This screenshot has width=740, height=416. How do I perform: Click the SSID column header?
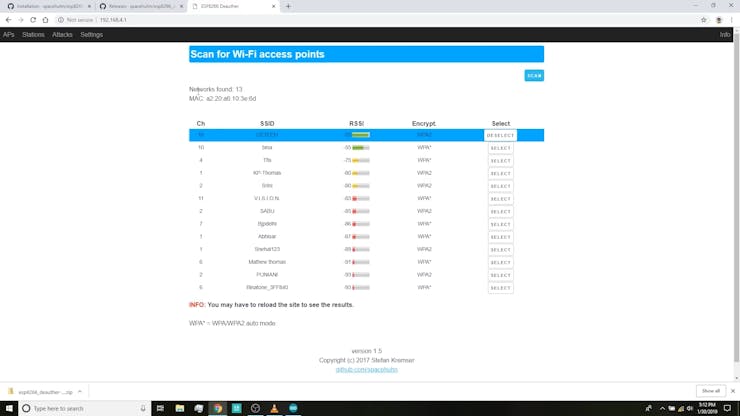(x=267, y=123)
